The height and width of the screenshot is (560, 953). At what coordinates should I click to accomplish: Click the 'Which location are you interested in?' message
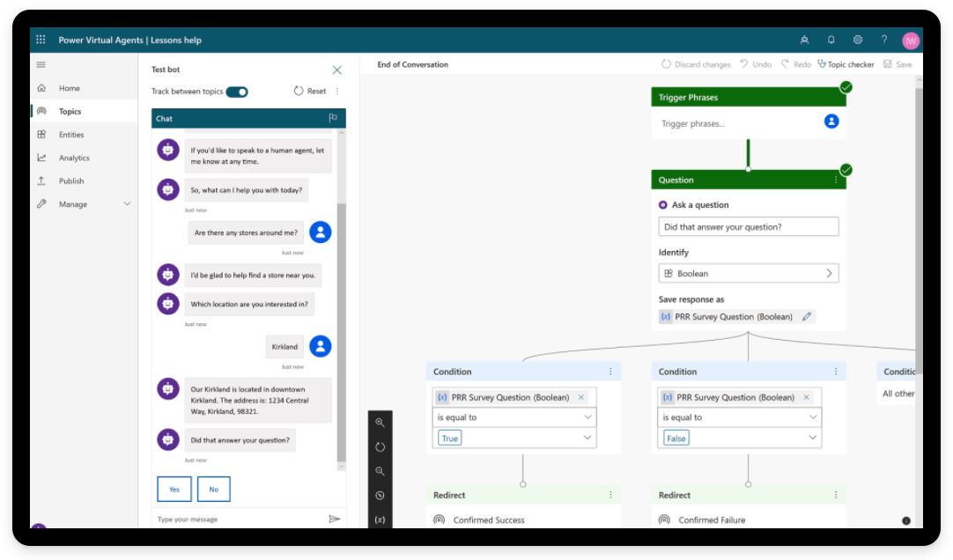(249, 305)
